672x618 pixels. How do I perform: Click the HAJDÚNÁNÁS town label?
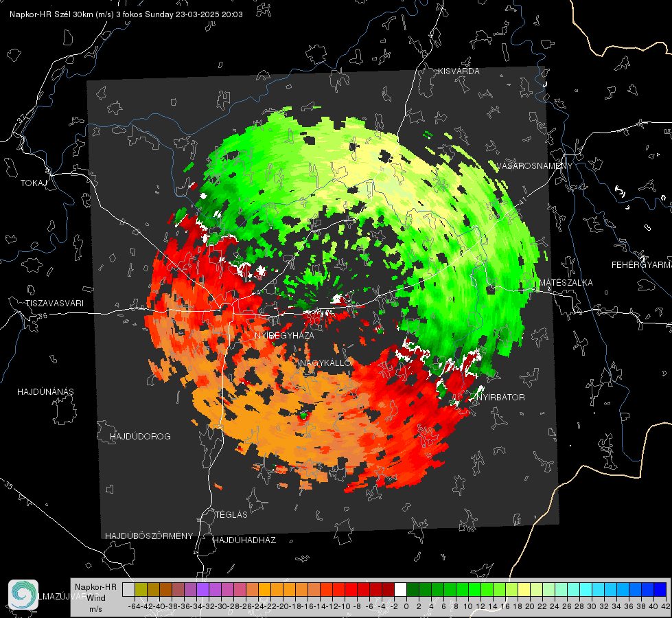click(45, 391)
